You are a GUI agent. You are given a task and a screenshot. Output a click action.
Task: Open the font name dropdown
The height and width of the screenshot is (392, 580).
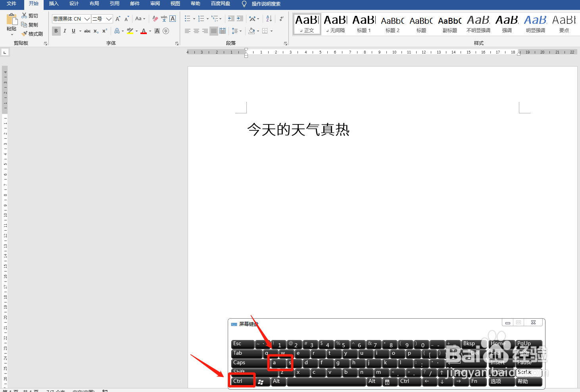pyautogui.click(x=87, y=19)
